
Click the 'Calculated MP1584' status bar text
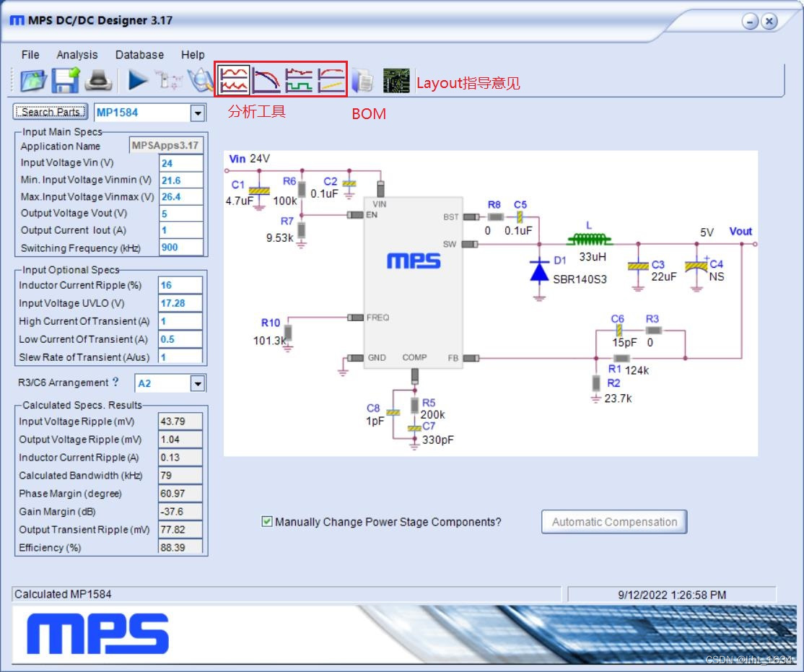pyautogui.click(x=63, y=594)
